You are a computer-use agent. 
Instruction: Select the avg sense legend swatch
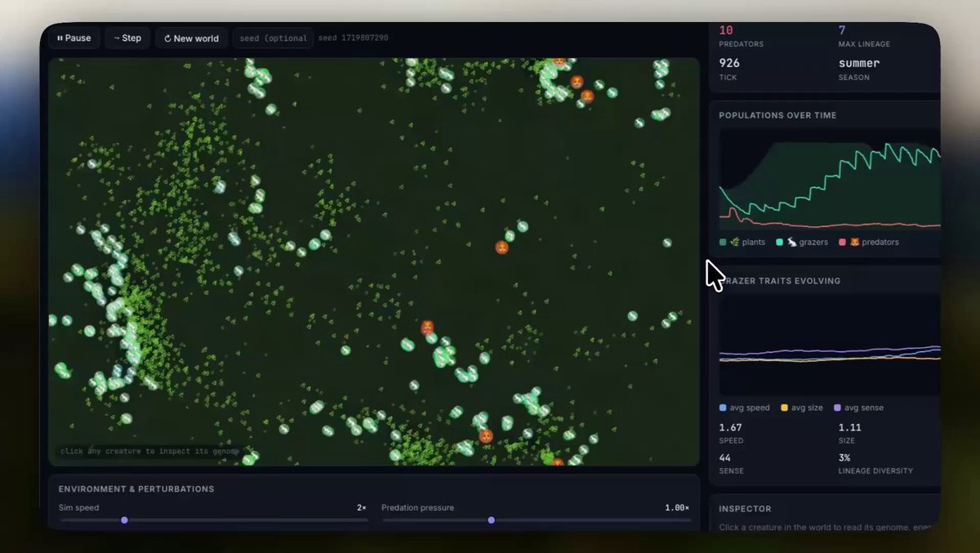pyautogui.click(x=837, y=408)
